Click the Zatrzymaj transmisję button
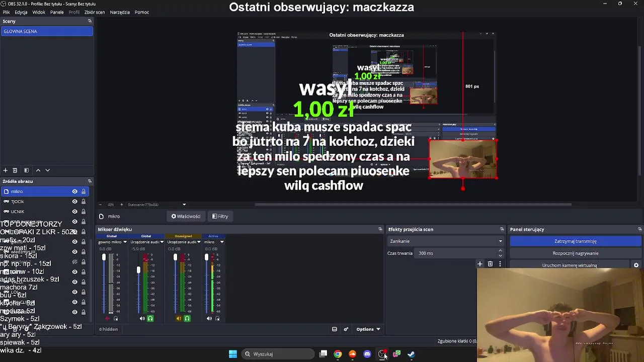The width and height of the screenshot is (644, 362). coord(576,241)
